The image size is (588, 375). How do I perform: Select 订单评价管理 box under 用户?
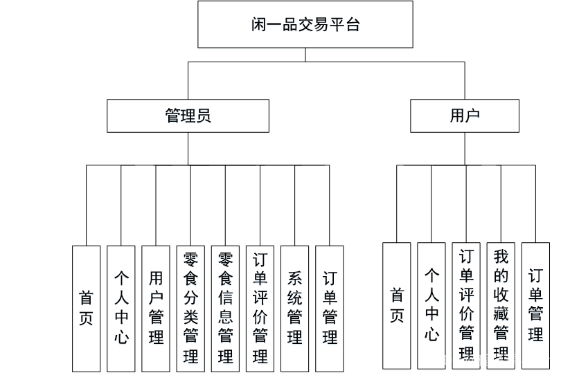pos(466,306)
